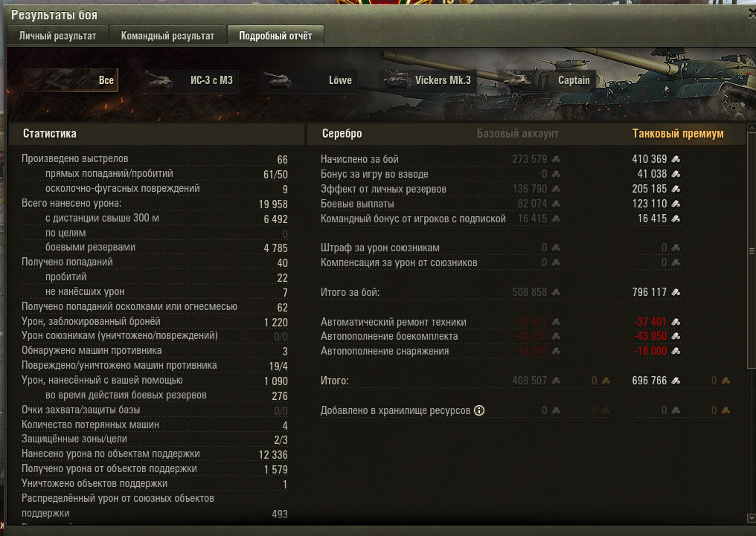Click the Базовый аккаунт column header
This screenshot has width=756, height=536.
517,133
